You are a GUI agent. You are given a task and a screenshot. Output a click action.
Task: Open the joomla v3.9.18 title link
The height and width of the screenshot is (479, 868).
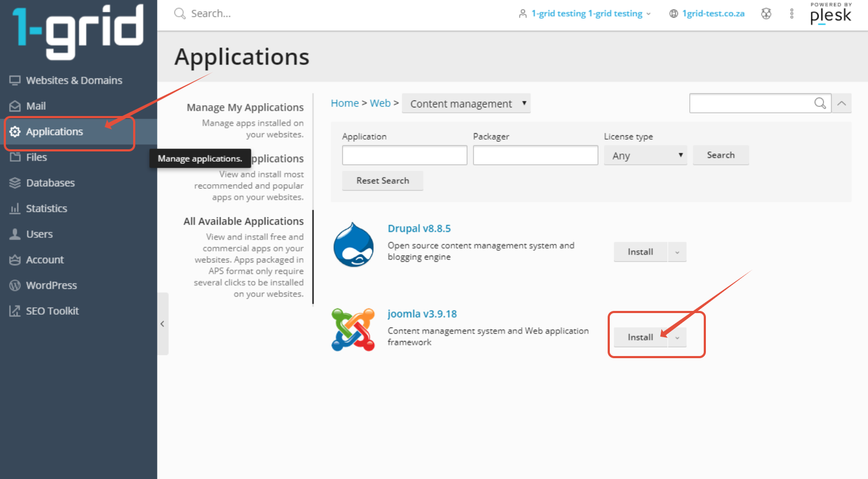pos(422,314)
